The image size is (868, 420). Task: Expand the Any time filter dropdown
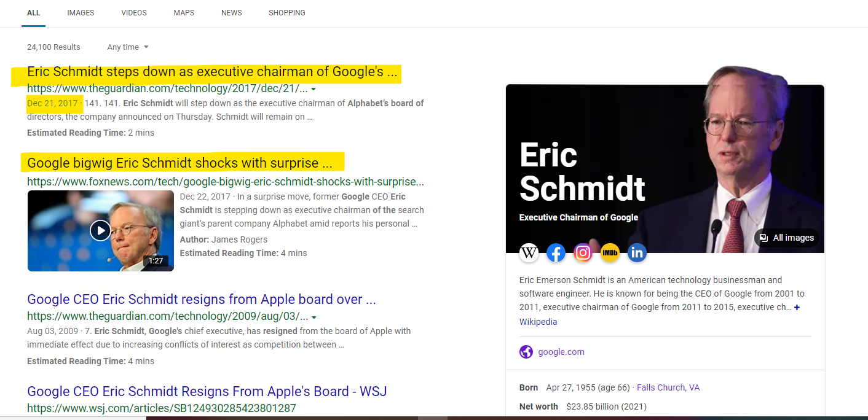(x=128, y=47)
